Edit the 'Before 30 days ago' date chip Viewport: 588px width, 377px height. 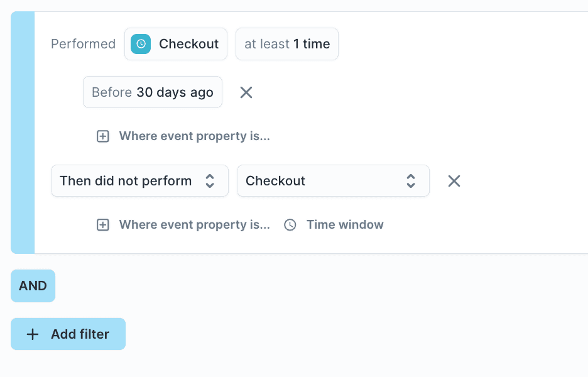pos(152,92)
